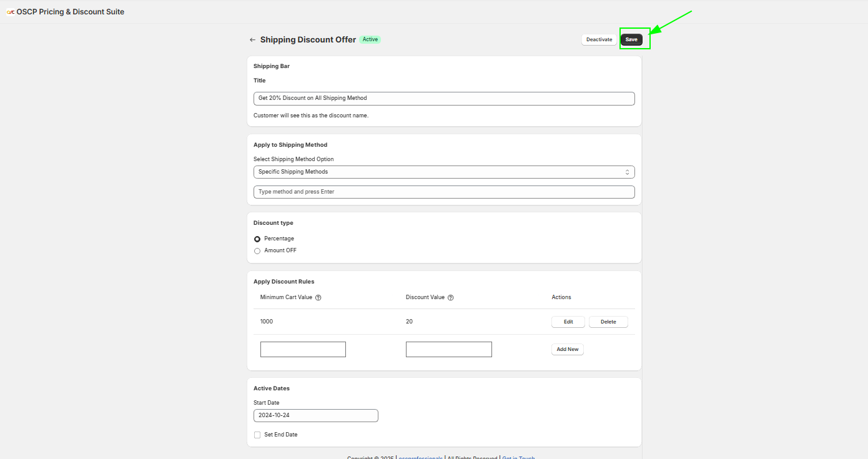Viewport: 868px width, 459px height.
Task: Click the empty Minimum Cart Value input box
Action: (303, 350)
